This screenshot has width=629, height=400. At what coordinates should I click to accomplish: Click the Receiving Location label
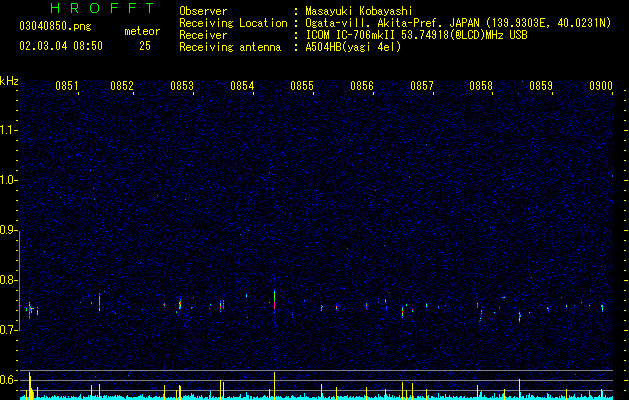[233, 23]
